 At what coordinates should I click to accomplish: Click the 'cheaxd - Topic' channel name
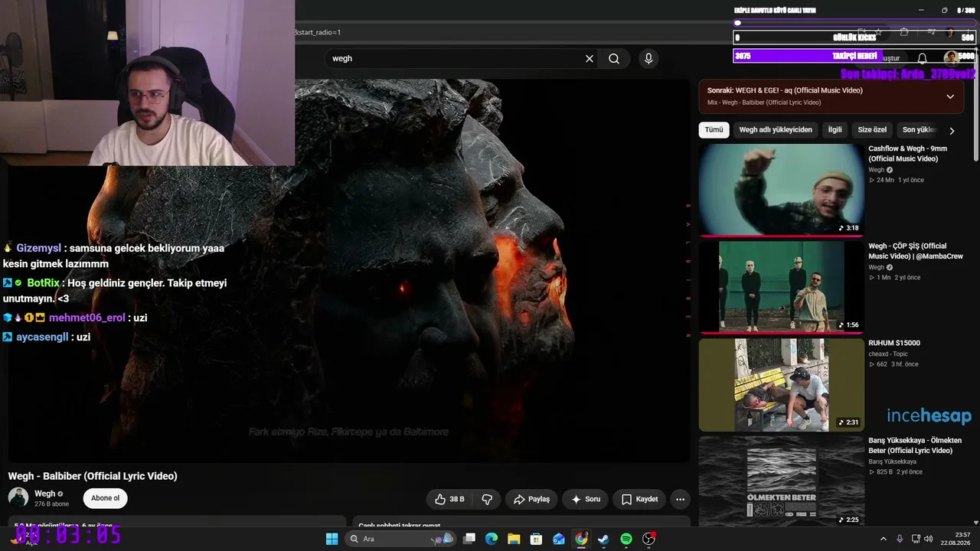pyautogui.click(x=888, y=354)
